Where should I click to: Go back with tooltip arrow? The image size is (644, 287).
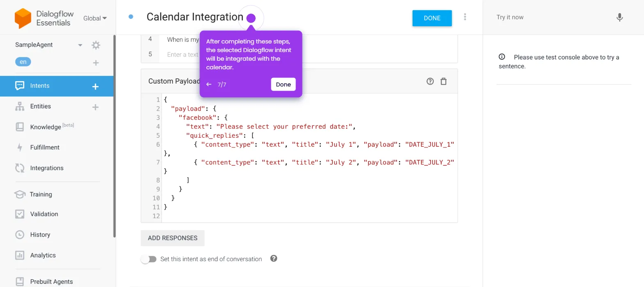pos(209,84)
